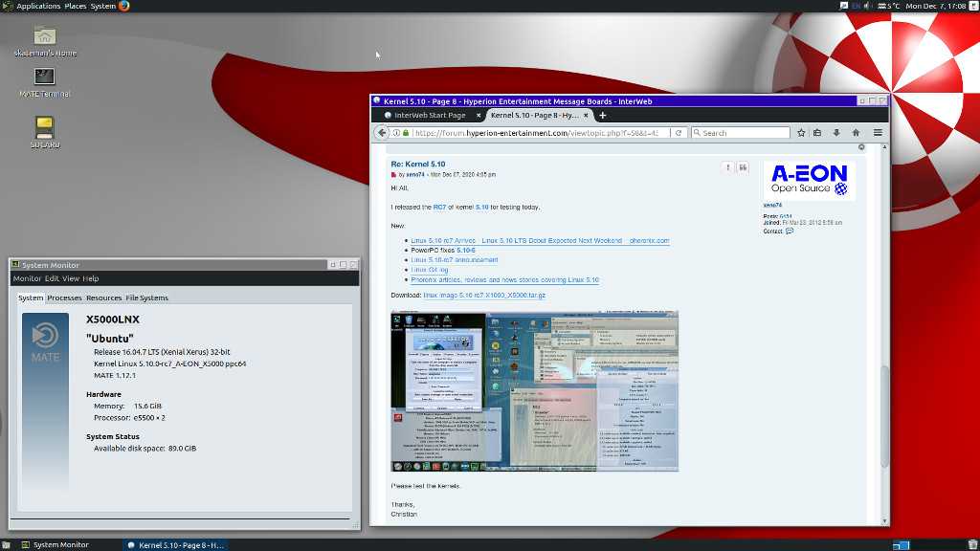This screenshot has width=980, height=551.
Task: Reload the forum page
Action: (679, 133)
